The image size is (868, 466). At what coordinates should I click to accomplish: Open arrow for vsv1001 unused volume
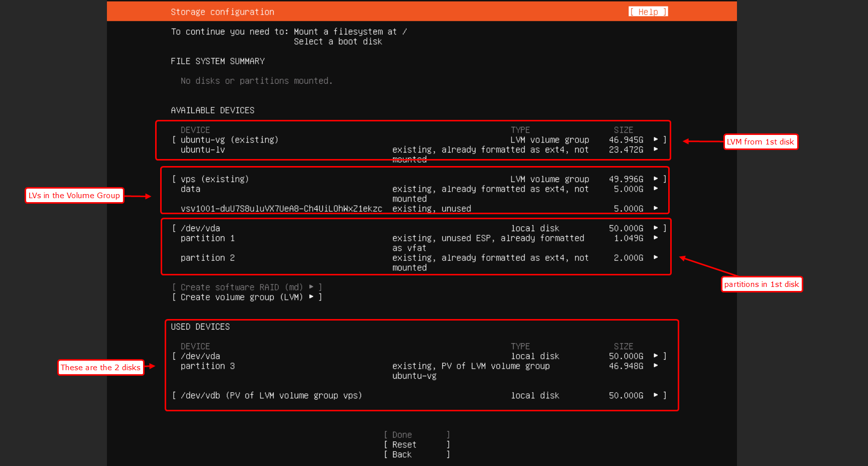coord(656,208)
